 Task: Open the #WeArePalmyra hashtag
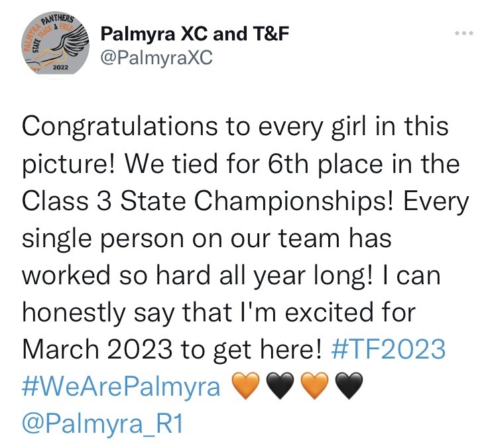coord(121,386)
